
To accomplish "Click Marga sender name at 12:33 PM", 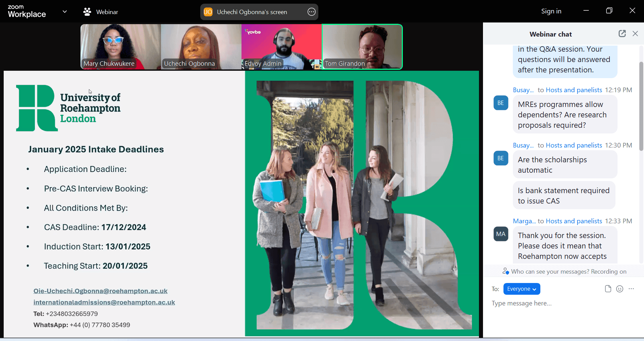I will [x=524, y=221].
